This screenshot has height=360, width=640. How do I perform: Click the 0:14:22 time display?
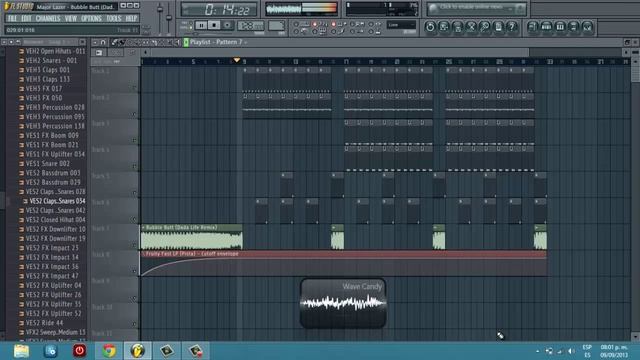(x=219, y=9)
